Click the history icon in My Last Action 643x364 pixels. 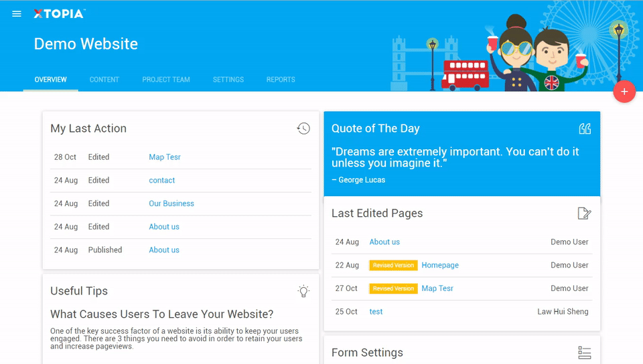tap(303, 128)
